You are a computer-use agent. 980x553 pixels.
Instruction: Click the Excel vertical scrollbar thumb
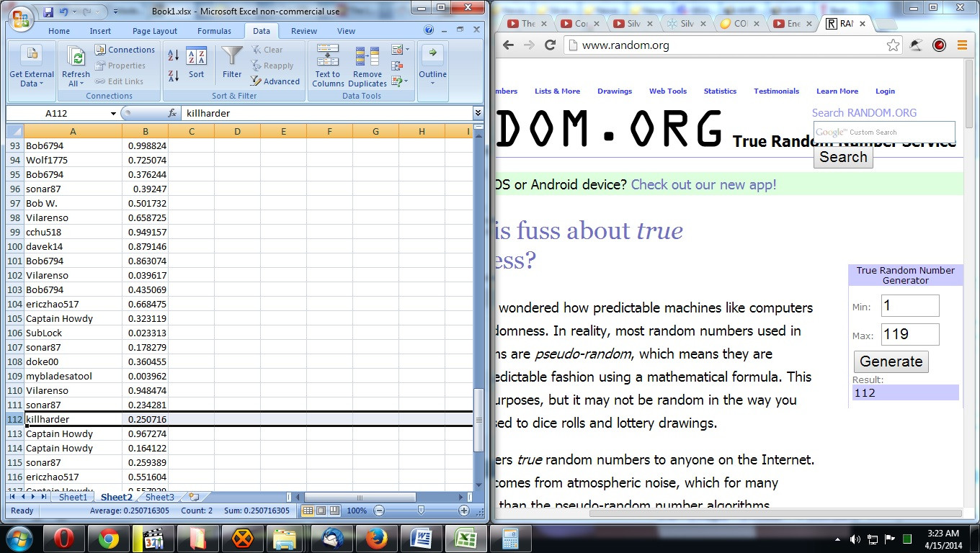click(478, 420)
